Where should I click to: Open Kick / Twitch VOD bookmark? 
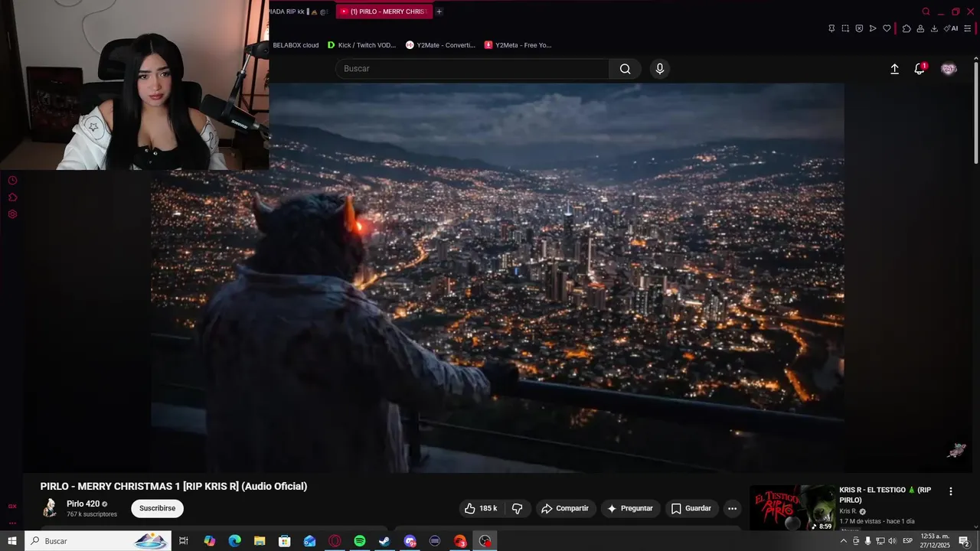coord(361,45)
